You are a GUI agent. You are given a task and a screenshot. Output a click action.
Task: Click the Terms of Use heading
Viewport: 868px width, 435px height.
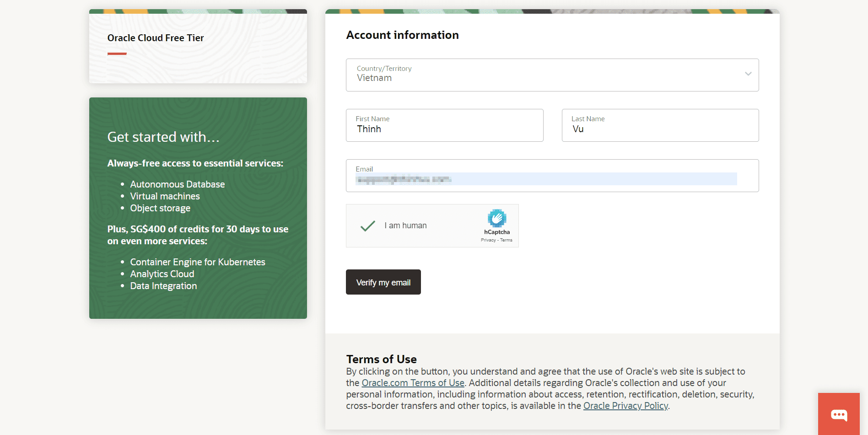point(381,359)
